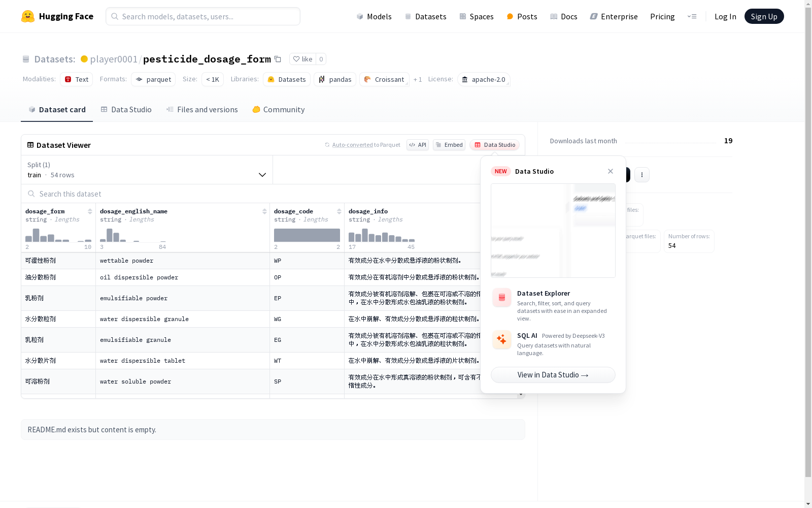Image resolution: width=812 pixels, height=508 pixels.
Task: Sort the dosage_code column
Action: (339, 211)
